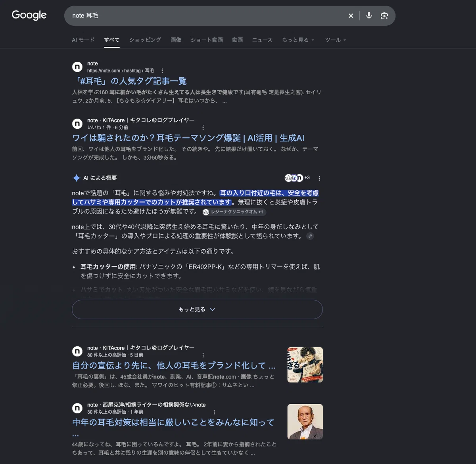
Task: Open the ショート動画 tab
Action: click(x=207, y=40)
